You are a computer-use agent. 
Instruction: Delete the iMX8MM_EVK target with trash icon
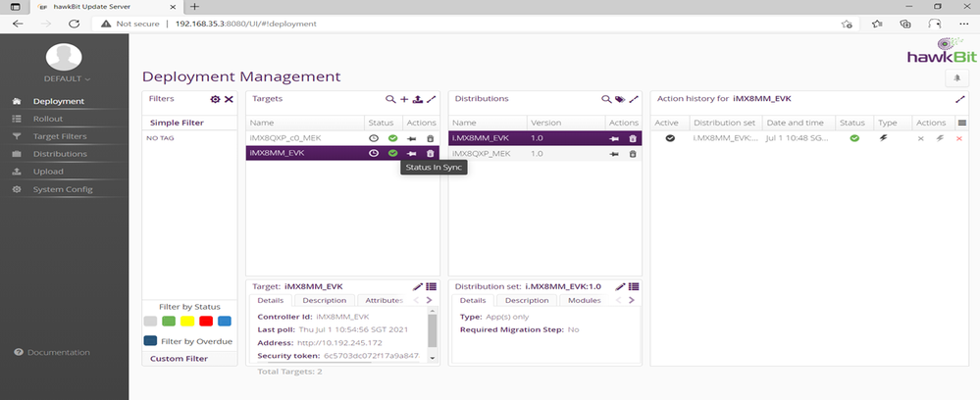tap(430, 153)
